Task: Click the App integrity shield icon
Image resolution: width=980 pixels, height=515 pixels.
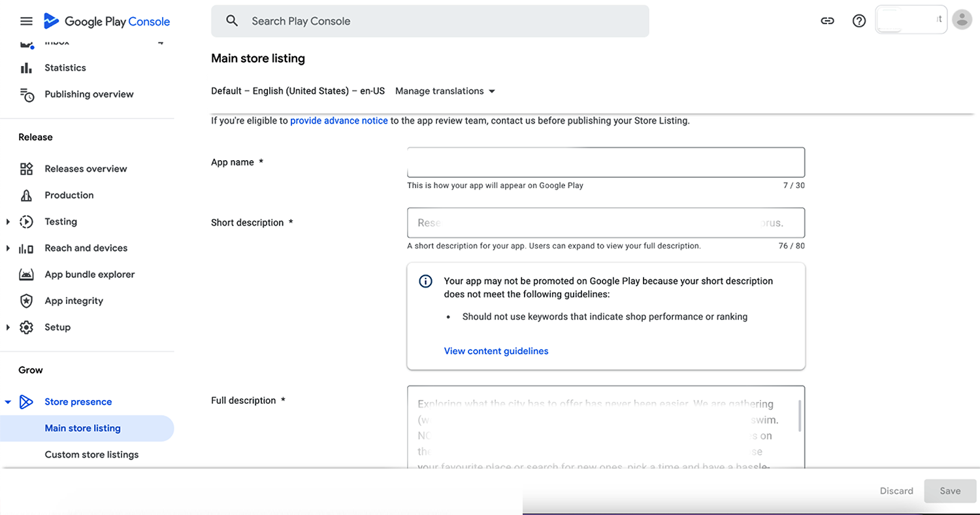Action: 26,301
